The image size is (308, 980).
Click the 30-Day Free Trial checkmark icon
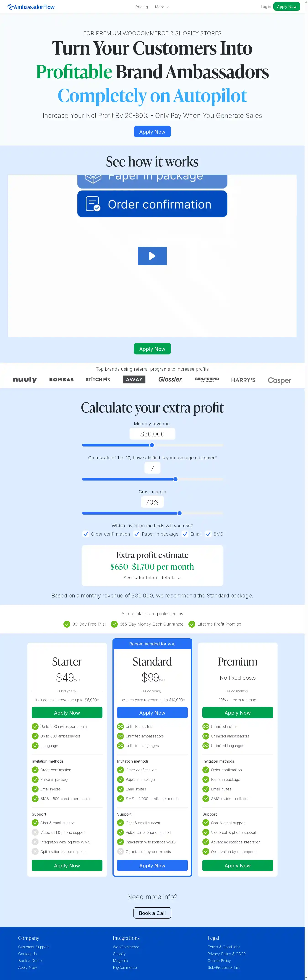67,624
